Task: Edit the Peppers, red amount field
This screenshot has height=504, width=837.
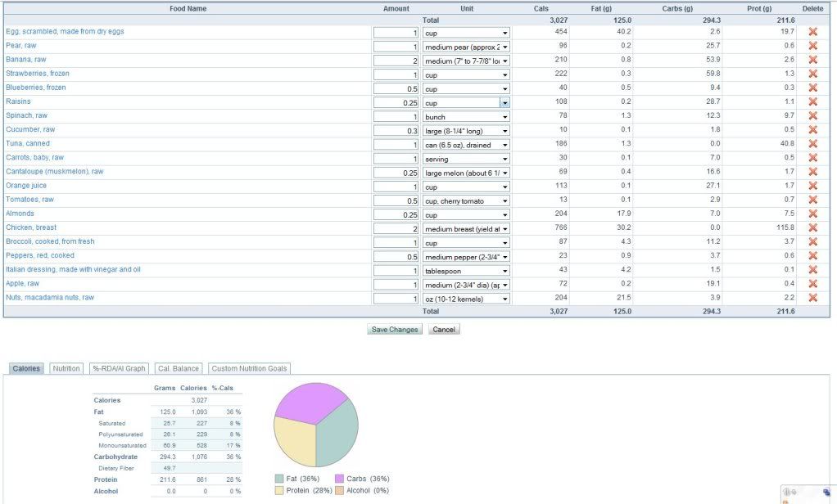Action: coord(396,257)
